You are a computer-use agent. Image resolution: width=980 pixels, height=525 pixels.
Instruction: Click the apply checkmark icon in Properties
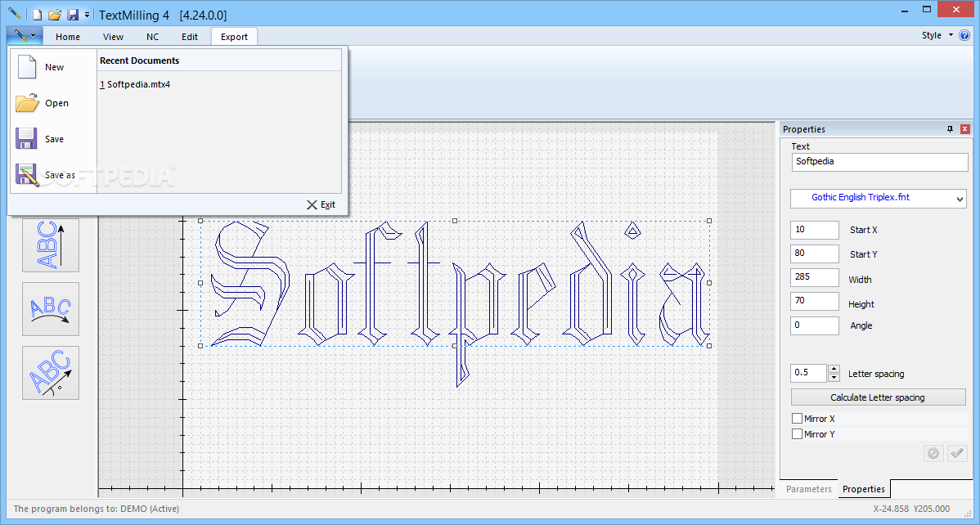pos(957,453)
